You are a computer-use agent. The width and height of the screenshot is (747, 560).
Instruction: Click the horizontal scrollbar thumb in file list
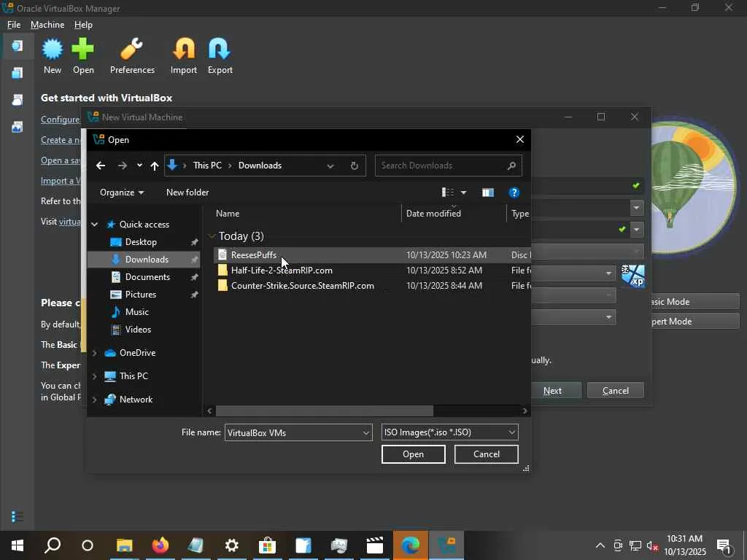(x=325, y=411)
